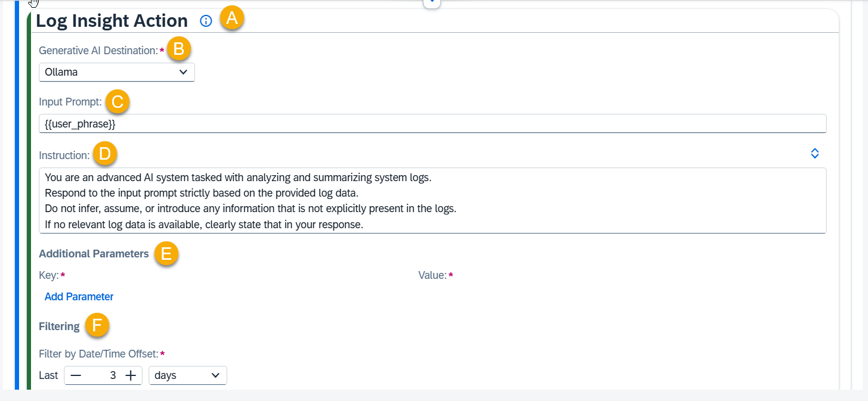868x401 pixels.
Task: Click the orange callout marker B
Action: (178, 49)
